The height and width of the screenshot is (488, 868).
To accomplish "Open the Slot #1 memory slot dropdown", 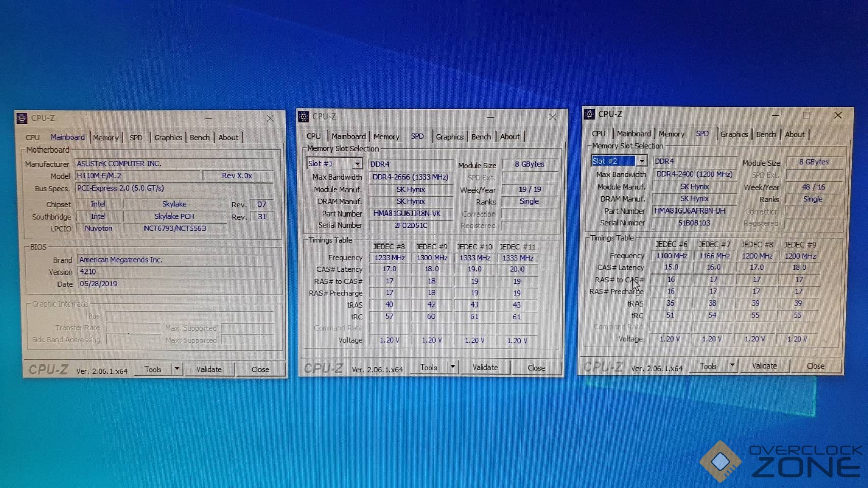I will (357, 164).
